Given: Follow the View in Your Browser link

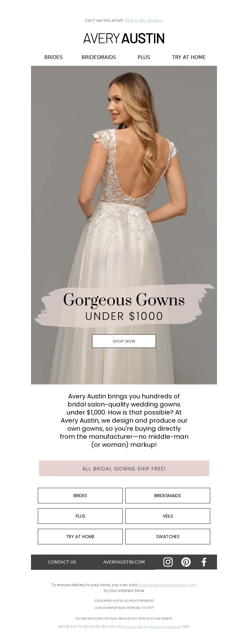Looking at the screenshot, I should [144, 20].
